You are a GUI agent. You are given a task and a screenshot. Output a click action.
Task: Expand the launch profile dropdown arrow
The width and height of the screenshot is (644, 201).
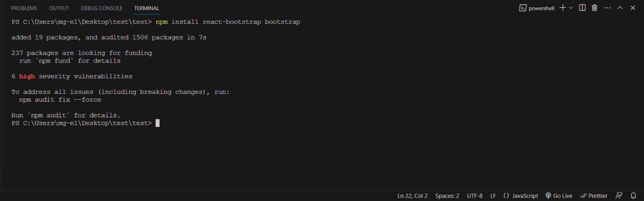tap(571, 8)
